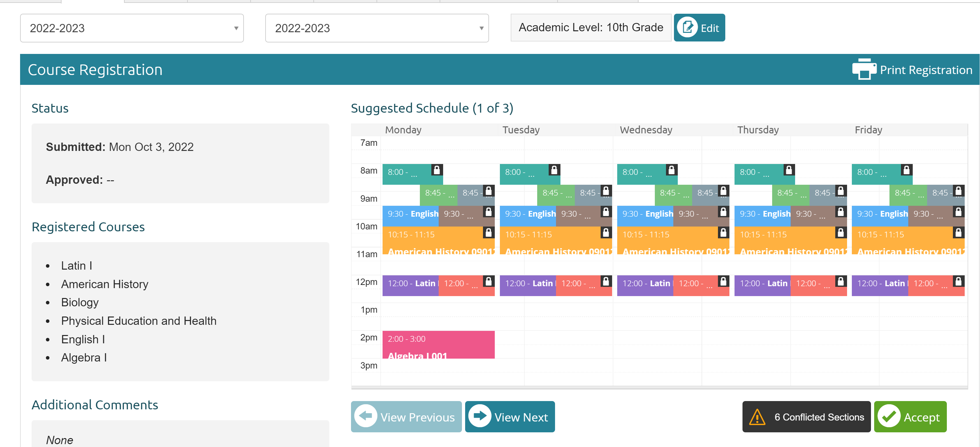980x447 pixels.
Task: Click the lock icon on Friday's 10:15 American History
Action: (x=958, y=232)
